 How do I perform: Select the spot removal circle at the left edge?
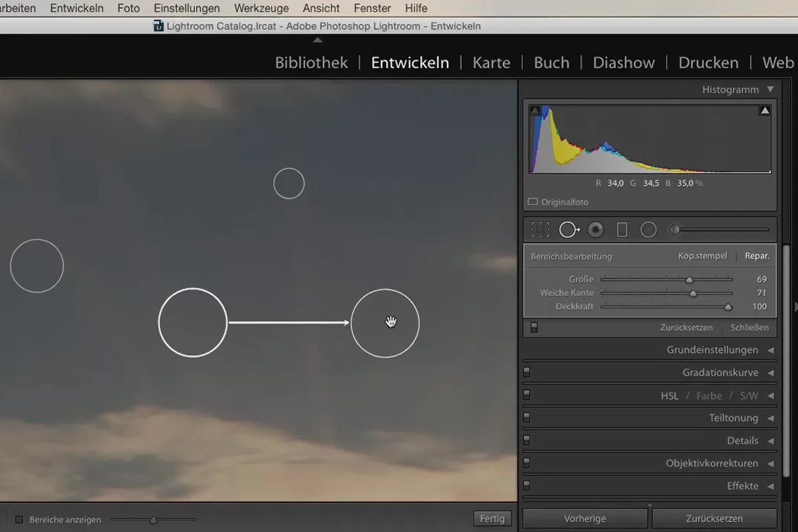(37, 266)
